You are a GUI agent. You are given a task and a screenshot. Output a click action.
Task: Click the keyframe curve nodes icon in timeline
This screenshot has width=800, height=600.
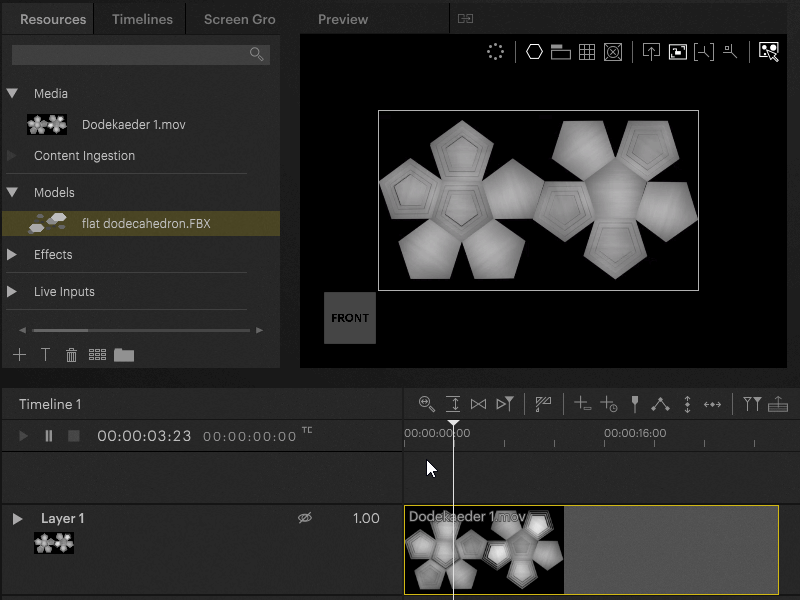(661, 404)
